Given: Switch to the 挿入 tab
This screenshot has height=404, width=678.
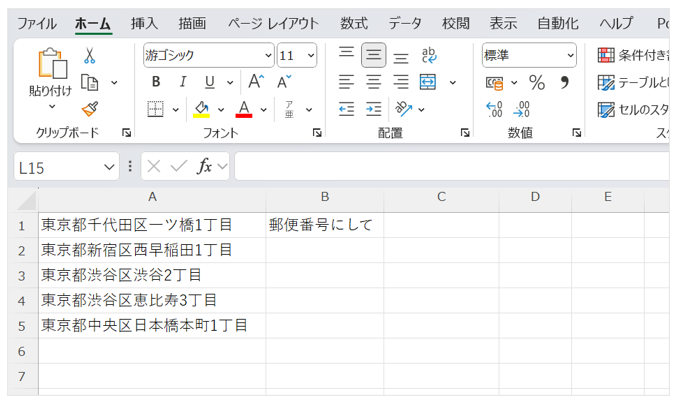Looking at the screenshot, I should point(144,23).
